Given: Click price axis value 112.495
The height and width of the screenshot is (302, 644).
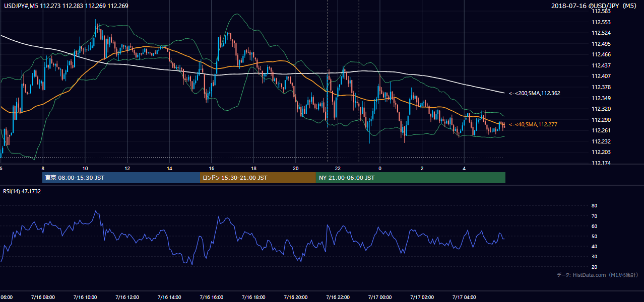Looking at the screenshot, I should (601, 44).
